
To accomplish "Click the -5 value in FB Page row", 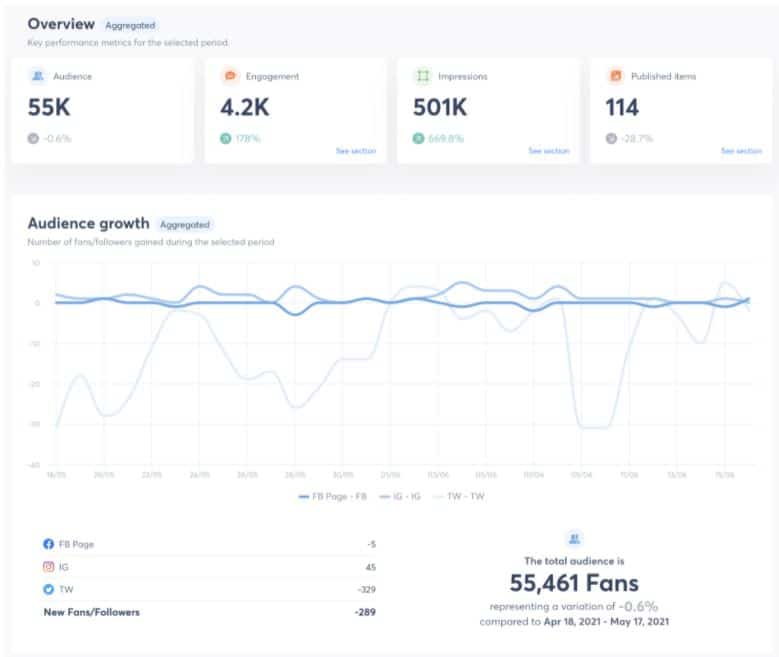I will tap(372, 544).
